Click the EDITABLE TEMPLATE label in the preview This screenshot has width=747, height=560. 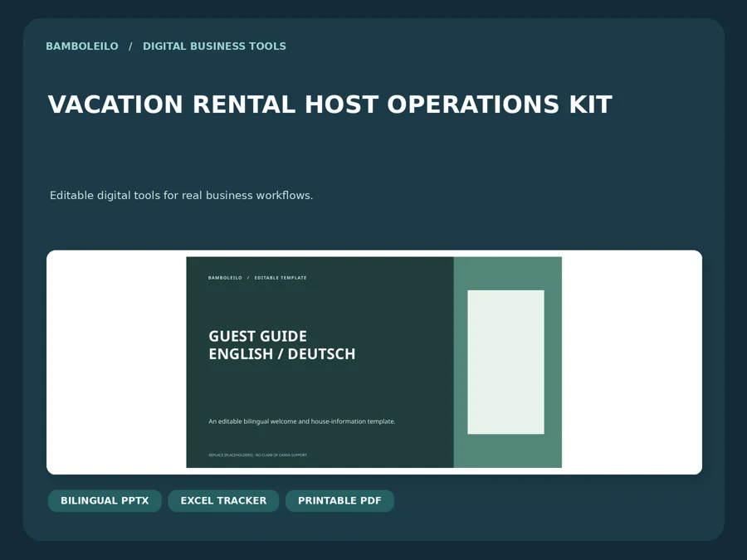(281, 278)
